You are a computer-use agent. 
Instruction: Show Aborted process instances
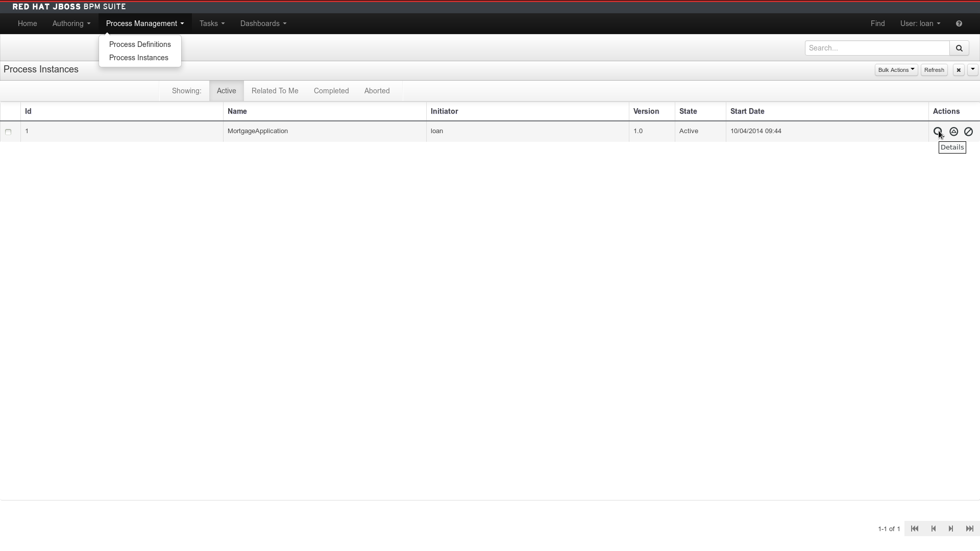(x=377, y=91)
